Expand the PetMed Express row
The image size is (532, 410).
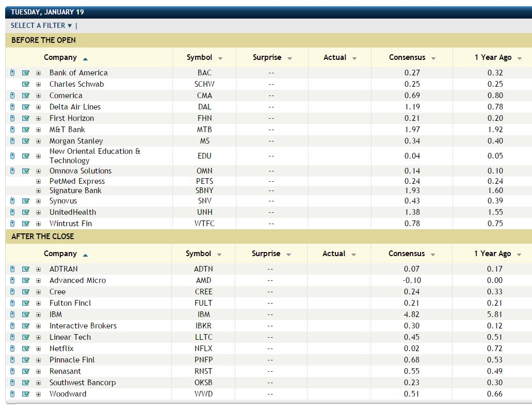[x=38, y=181]
